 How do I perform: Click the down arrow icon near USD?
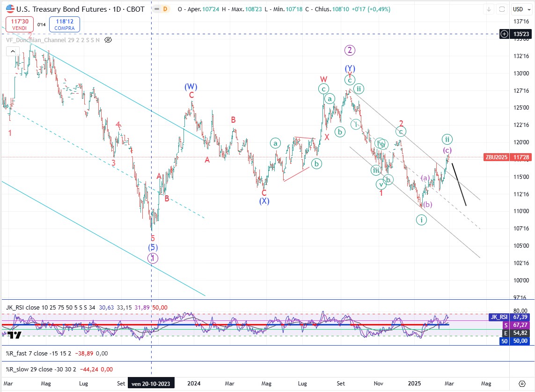click(489, 9)
